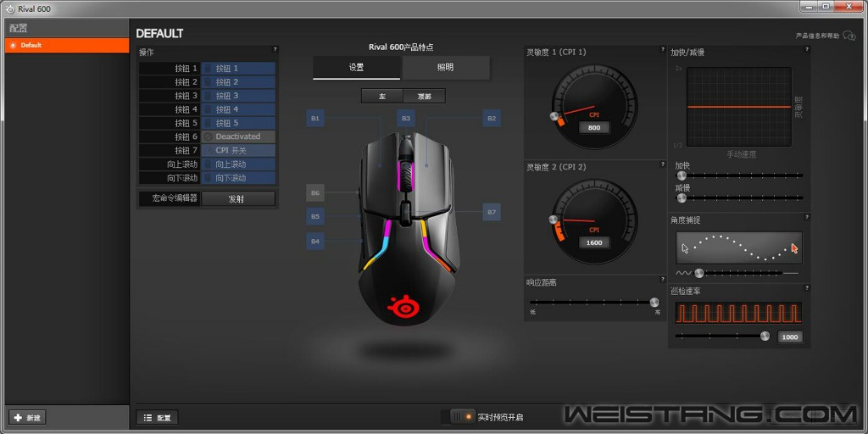Click the 按钮 7 row label
This screenshot has height=434, width=868.
[x=186, y=151]
